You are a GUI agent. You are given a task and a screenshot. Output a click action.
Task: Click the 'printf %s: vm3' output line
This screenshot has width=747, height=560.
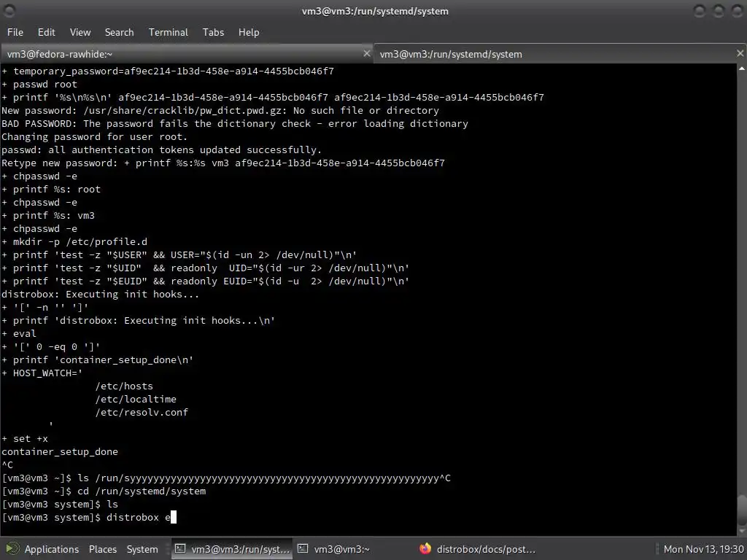48,215
